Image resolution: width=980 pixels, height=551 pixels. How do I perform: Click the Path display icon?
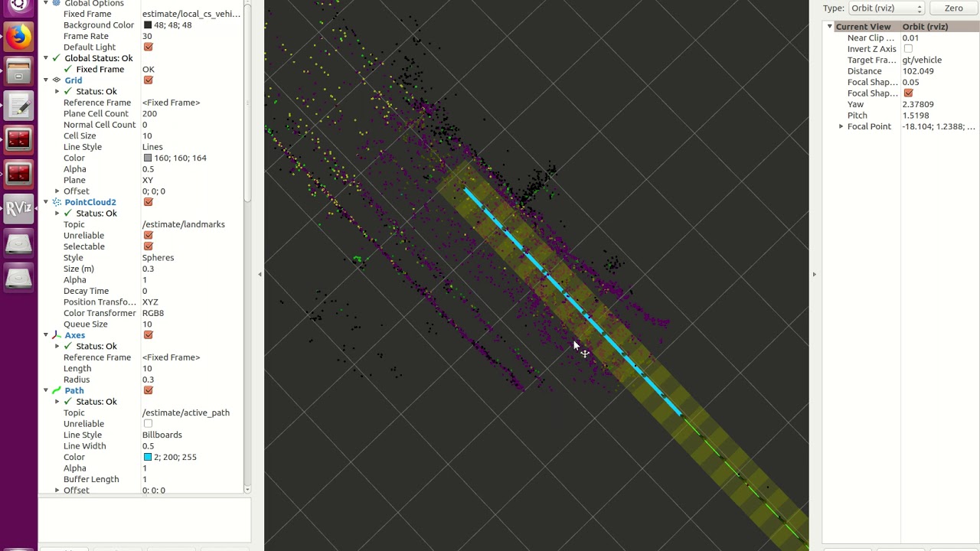click(x=57, y=390)
